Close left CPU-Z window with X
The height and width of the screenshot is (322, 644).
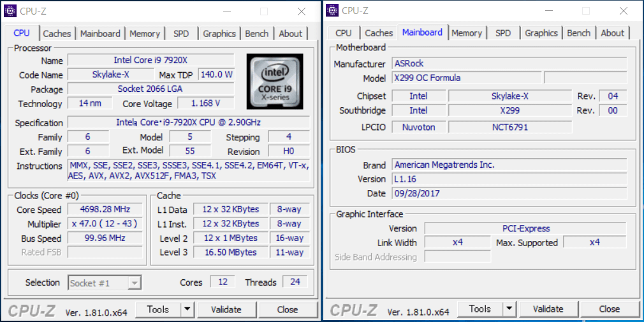tap(302, 11)
